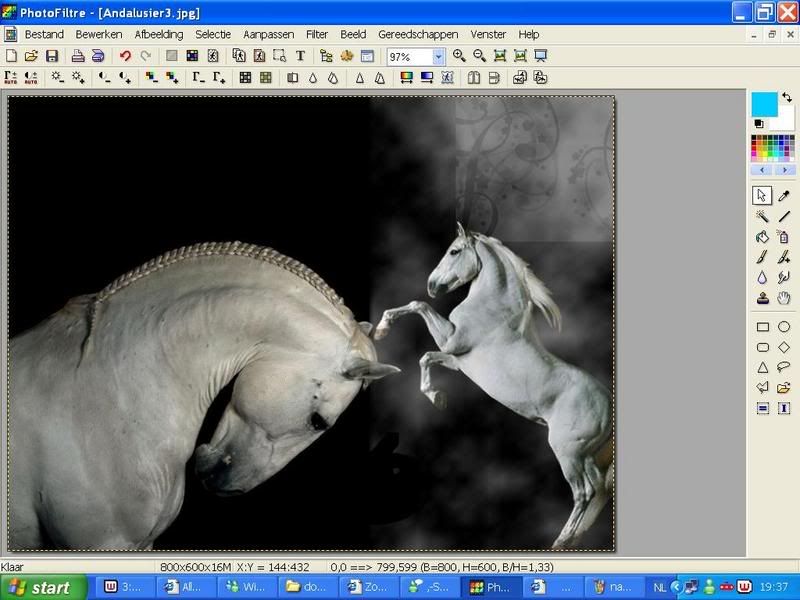Click the Full screen monitor icon
This screenshot has height=600, width=800.
pos(540,56)
